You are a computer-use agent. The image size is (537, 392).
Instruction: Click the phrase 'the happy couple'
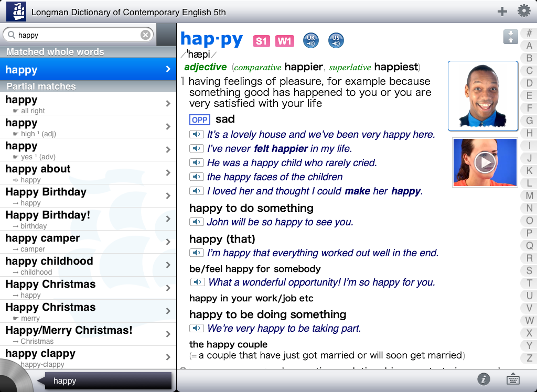(229, 344)
